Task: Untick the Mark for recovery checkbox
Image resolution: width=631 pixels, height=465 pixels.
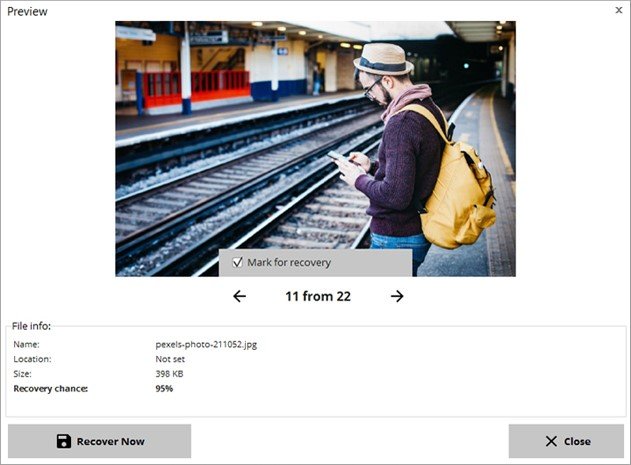Action: pos(237,262)
